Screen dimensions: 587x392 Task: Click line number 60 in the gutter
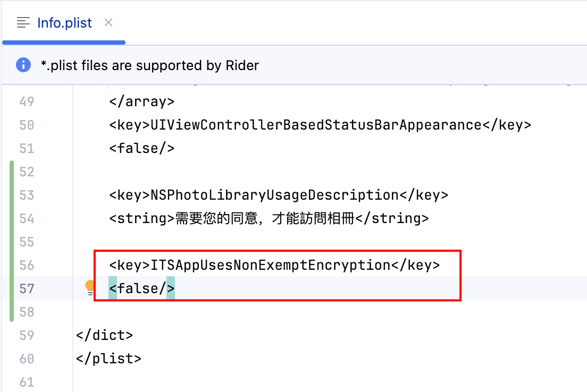(27, 359)
